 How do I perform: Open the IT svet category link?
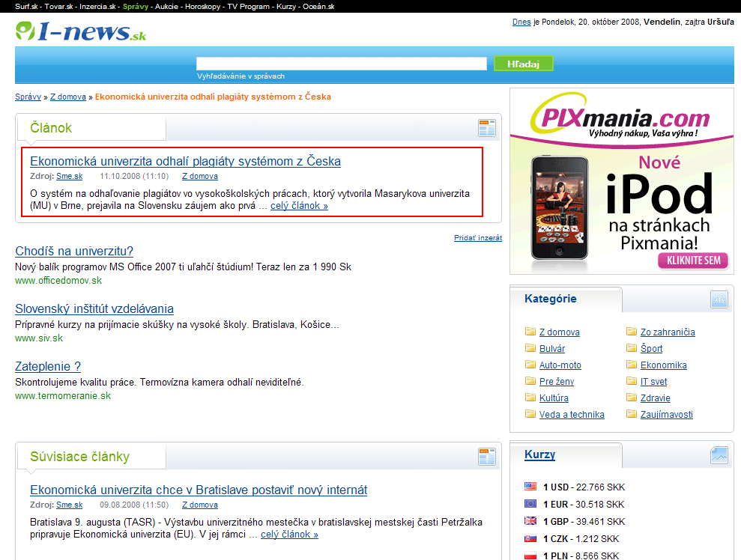[x=653, y=382]
